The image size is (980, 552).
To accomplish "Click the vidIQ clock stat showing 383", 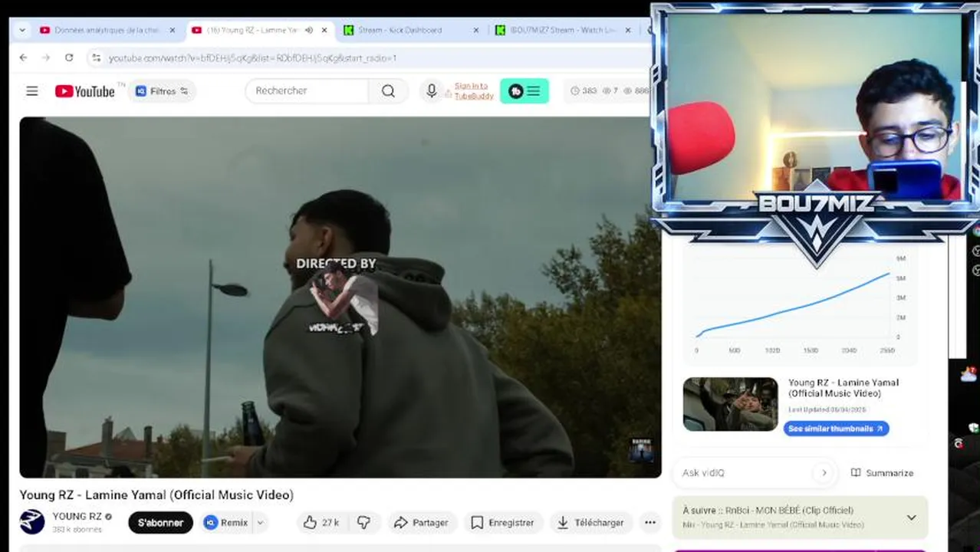I will pos(584,90).
